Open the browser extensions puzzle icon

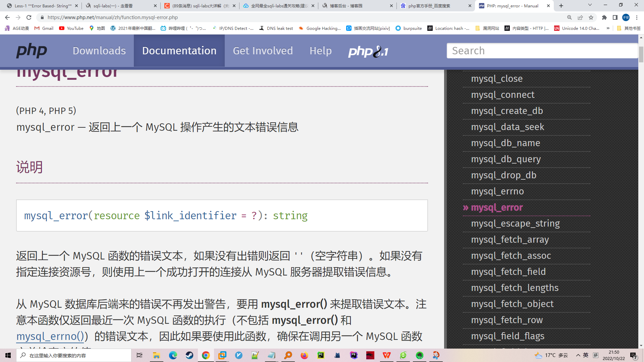(x=604, y=17)
